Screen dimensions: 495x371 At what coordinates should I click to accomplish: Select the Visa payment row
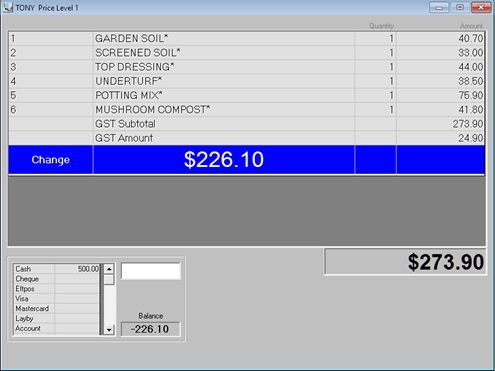tap(56, 299)
